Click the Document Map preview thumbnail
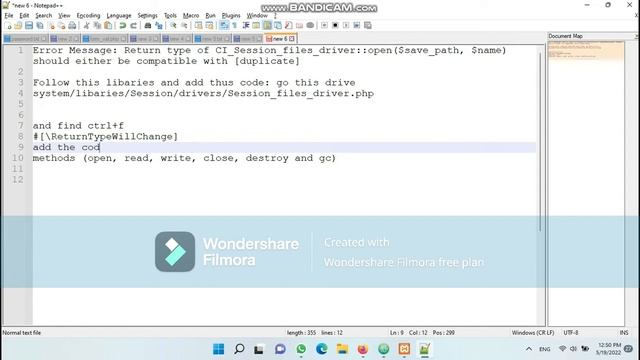The image size is (640, 360). click(586, 50)
